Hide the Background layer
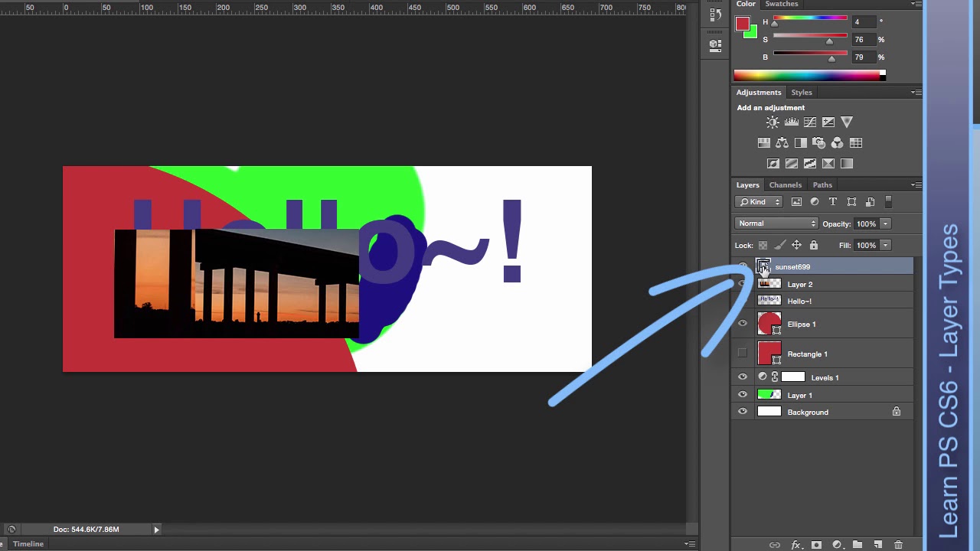This screenshot has height=551, width=980. (743, 412)
